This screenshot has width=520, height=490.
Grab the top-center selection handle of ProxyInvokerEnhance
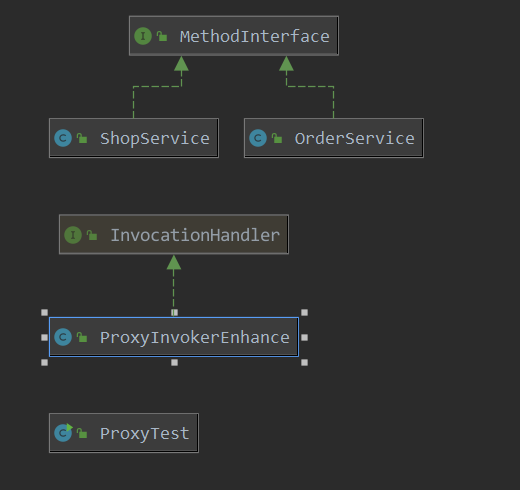[x=174, y=312]
